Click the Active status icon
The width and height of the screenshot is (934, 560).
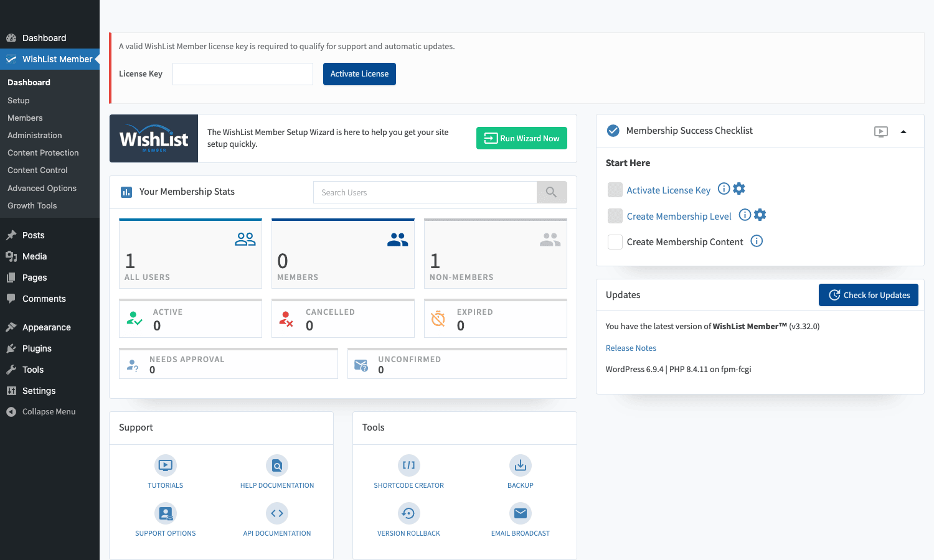tap(134, 319)
